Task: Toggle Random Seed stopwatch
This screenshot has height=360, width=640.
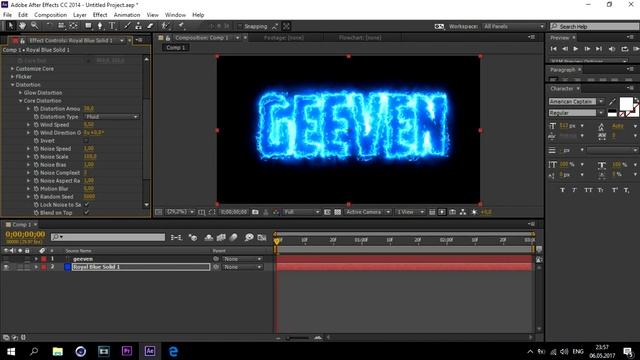Action: click(36, 197)
